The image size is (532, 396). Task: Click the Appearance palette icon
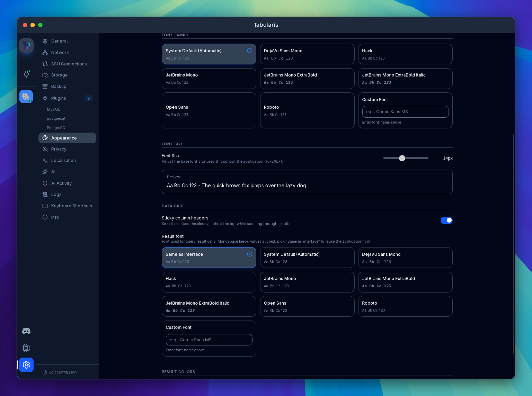tap(45, 138)
